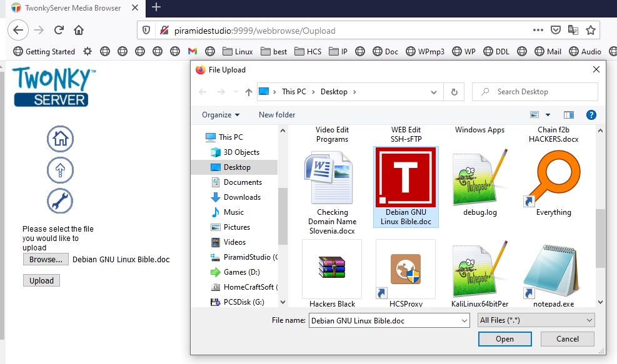Open the Linux bookmarks folder

point(238,51)
